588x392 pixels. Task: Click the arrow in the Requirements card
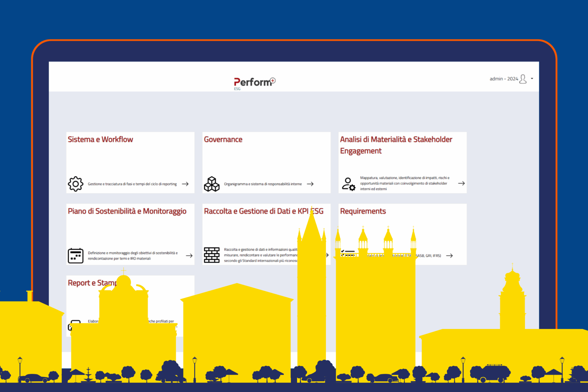[x=449, y=256]
